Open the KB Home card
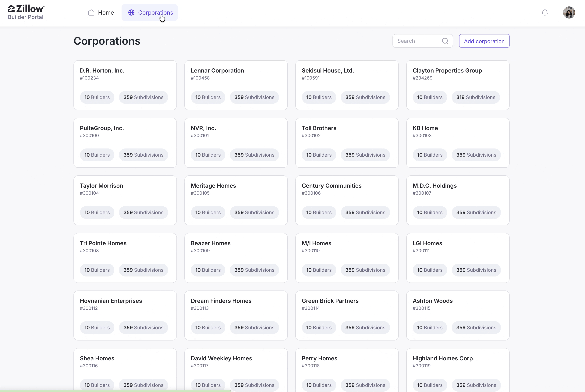This screenshot has width=585, height=392. [458, 143]
